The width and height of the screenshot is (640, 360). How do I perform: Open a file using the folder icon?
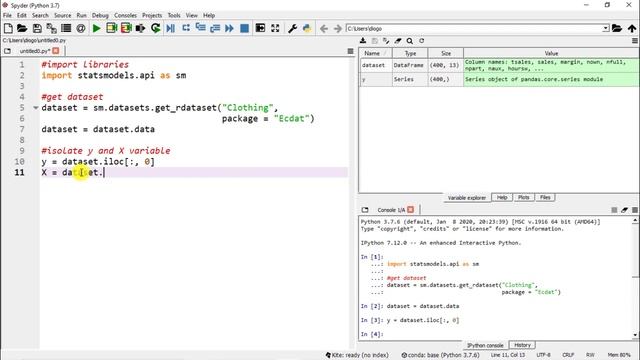22,28
